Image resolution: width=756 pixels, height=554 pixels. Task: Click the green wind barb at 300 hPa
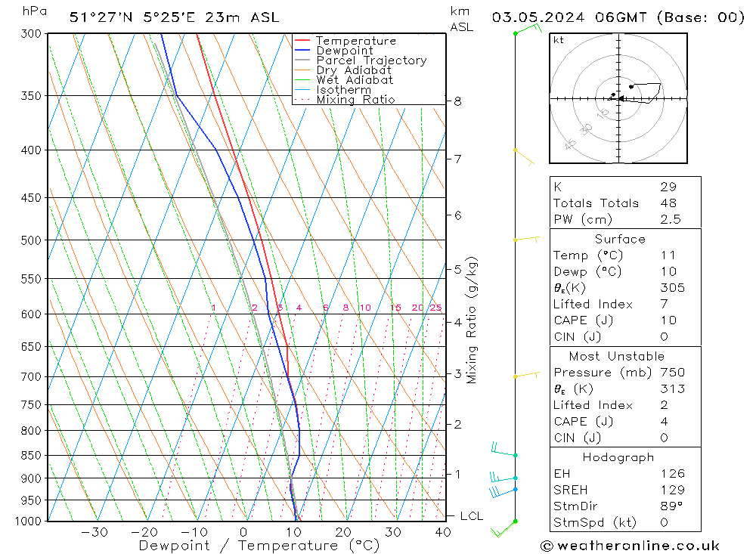pyautogui.click(x=528, y=29)
